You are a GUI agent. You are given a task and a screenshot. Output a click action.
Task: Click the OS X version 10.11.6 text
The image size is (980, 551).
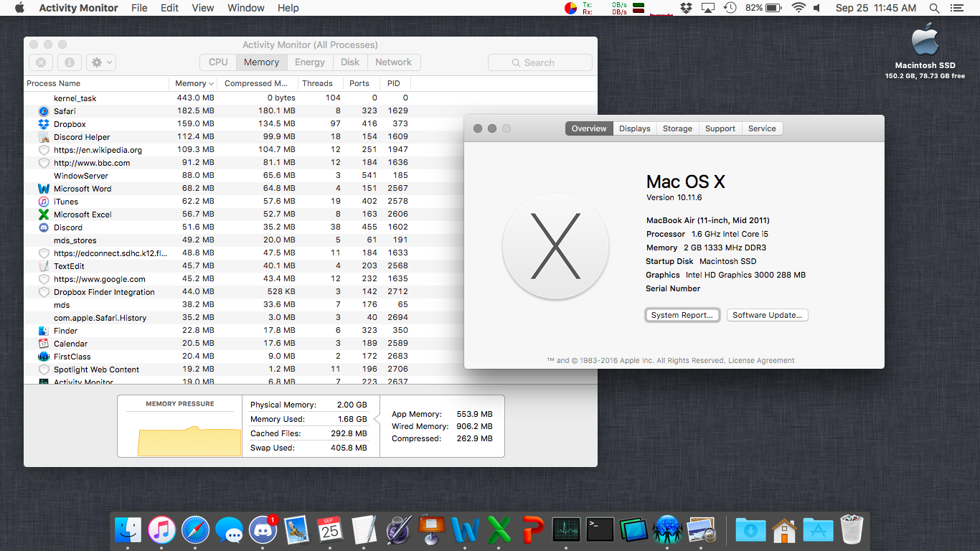[674, 197]
